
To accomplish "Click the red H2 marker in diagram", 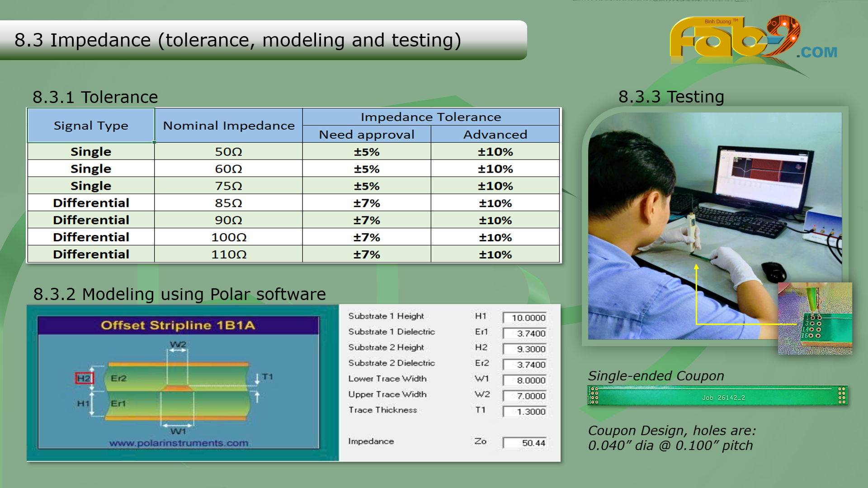I will 84,378.
